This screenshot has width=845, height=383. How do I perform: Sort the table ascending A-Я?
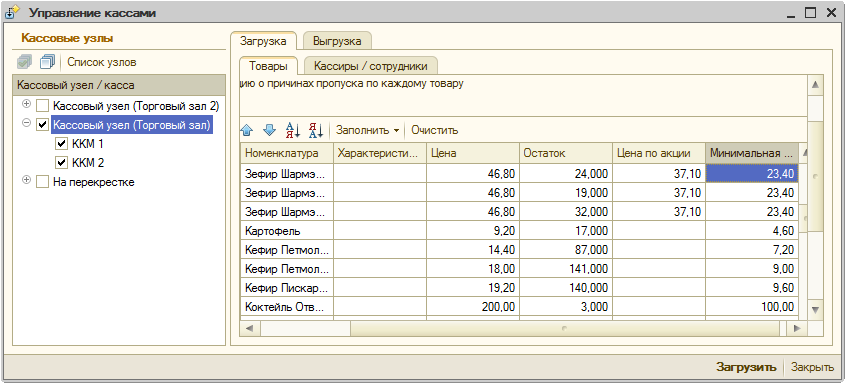(x=293, y=130)
